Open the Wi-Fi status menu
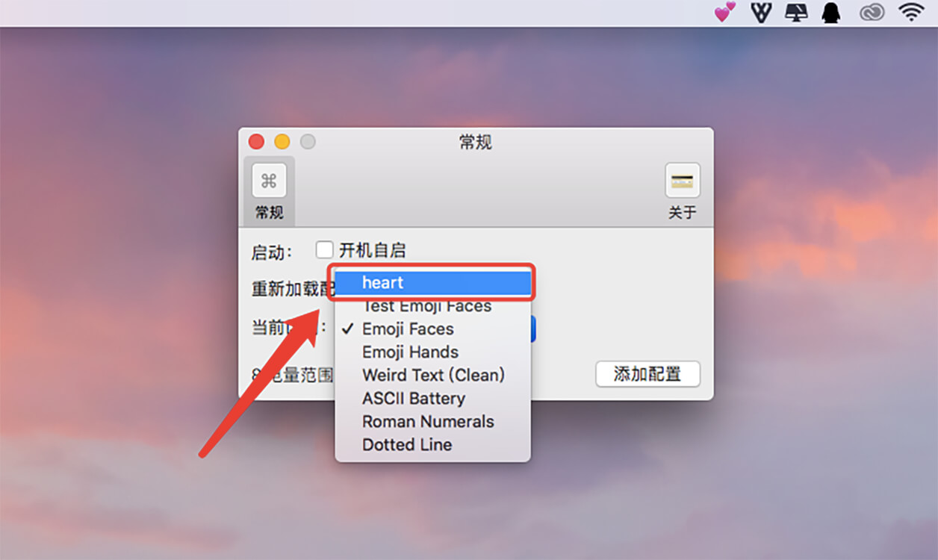 (x=911, y=12)
